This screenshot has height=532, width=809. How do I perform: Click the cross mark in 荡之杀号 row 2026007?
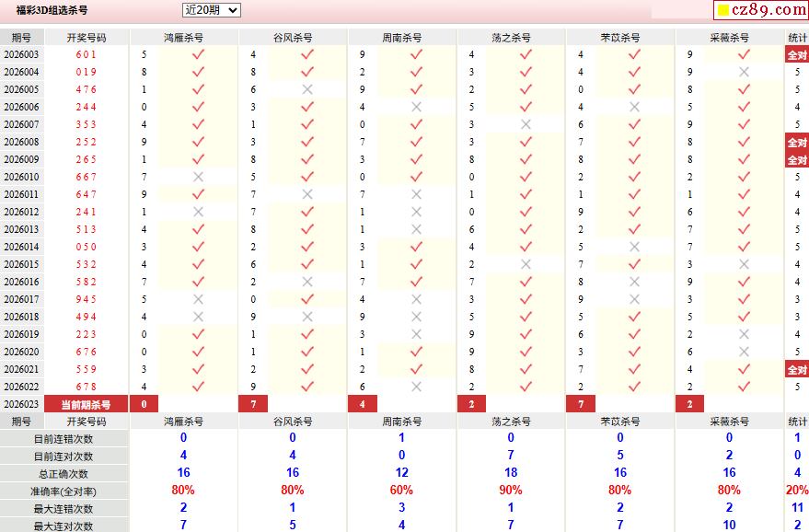coord(526,124)
